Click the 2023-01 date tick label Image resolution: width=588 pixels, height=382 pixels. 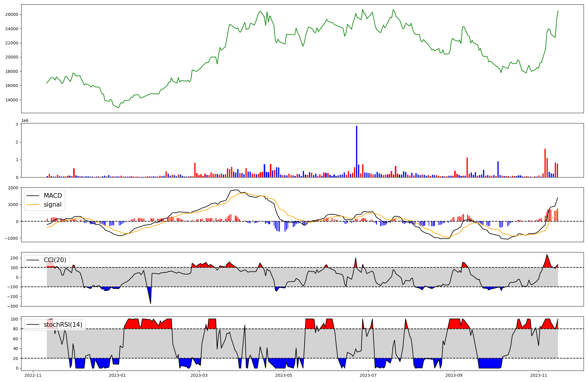tap(117, 375)
